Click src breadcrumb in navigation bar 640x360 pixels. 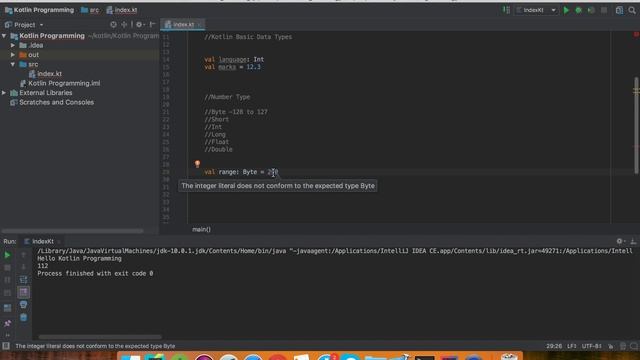coord(90,10)
